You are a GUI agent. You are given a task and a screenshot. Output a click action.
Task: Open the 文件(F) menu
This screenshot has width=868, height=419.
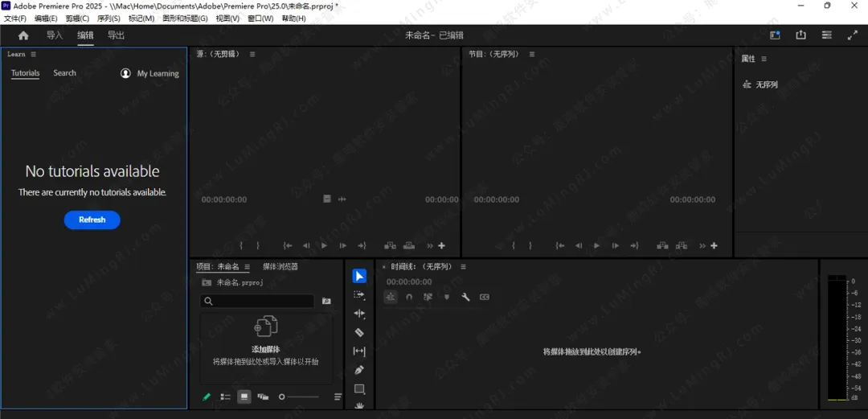point(15,18)
